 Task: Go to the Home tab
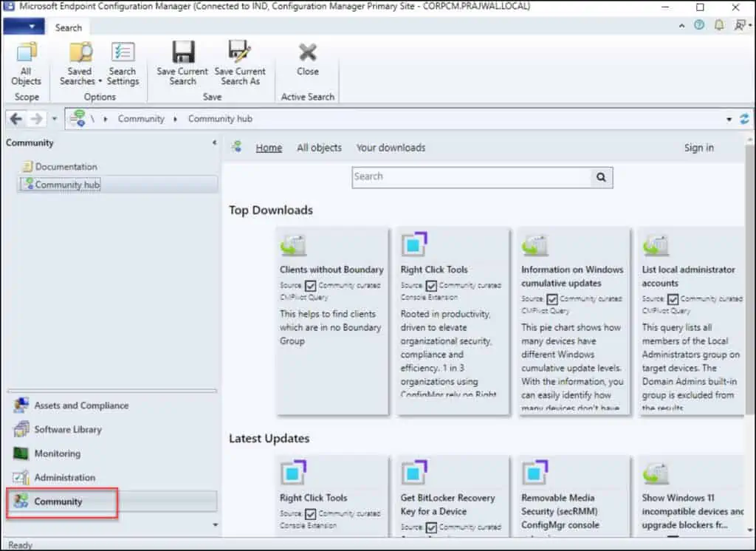click(269, 148)
